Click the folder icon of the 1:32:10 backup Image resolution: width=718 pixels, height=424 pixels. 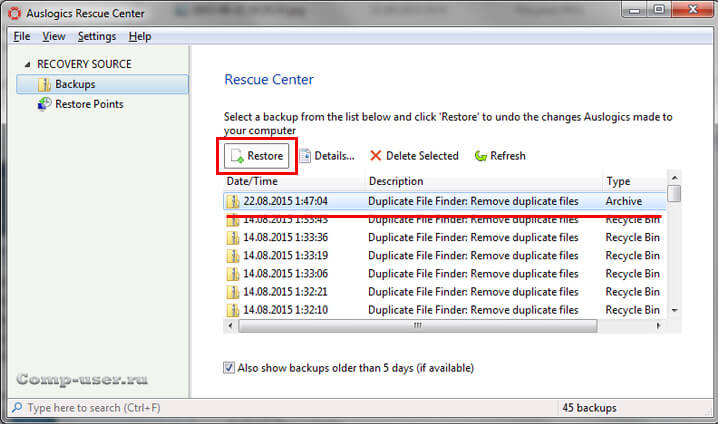pyautogui.click(x=233, y=310)
